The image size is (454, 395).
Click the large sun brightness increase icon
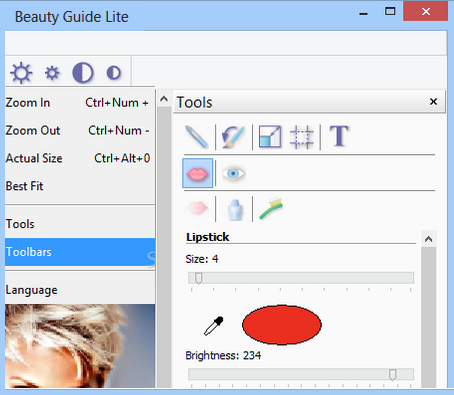point(21,73)
